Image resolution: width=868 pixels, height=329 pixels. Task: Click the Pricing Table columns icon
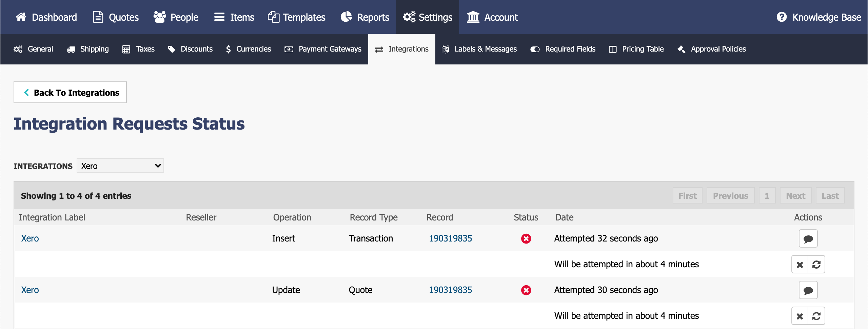click(613, 50)
